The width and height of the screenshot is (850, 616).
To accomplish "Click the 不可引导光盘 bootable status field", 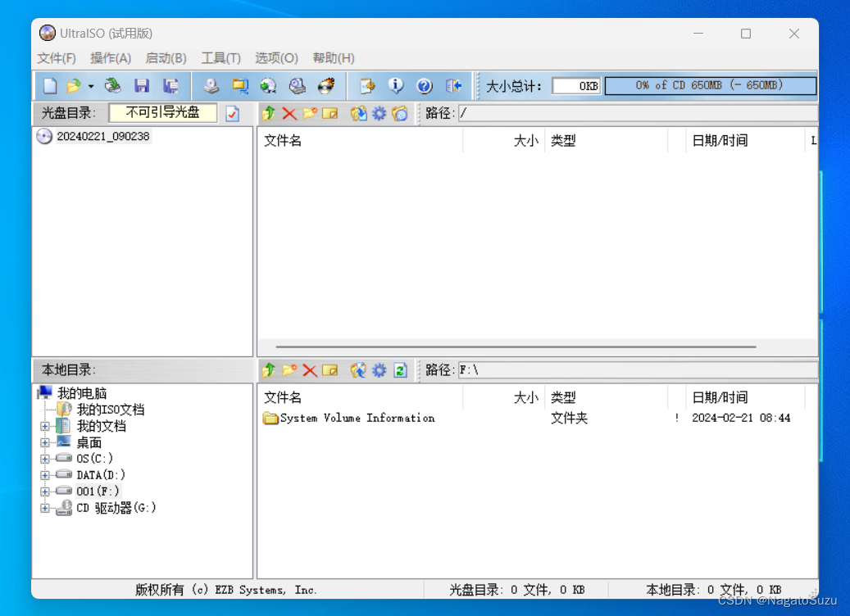I will click(162, 113).
